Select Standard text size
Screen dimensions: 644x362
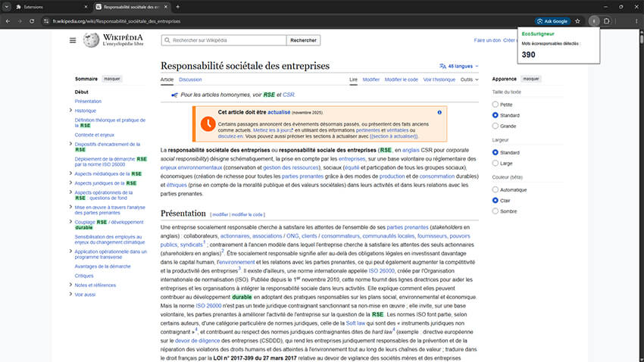pos(495,115)
